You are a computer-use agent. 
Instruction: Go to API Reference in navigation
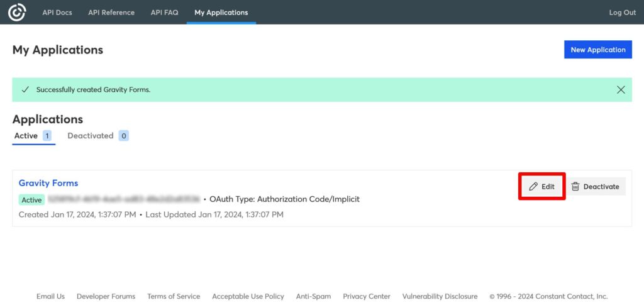(111, 13)
